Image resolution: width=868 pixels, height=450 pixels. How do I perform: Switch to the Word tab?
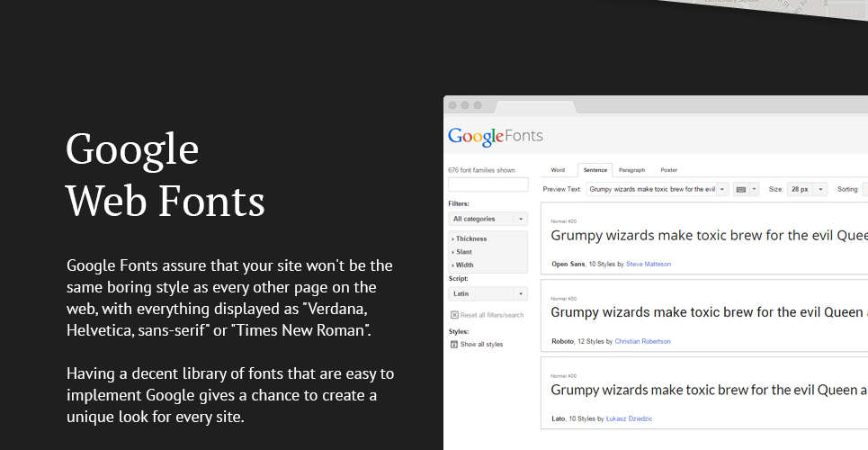pyautogui.click(x=558, y=170)
